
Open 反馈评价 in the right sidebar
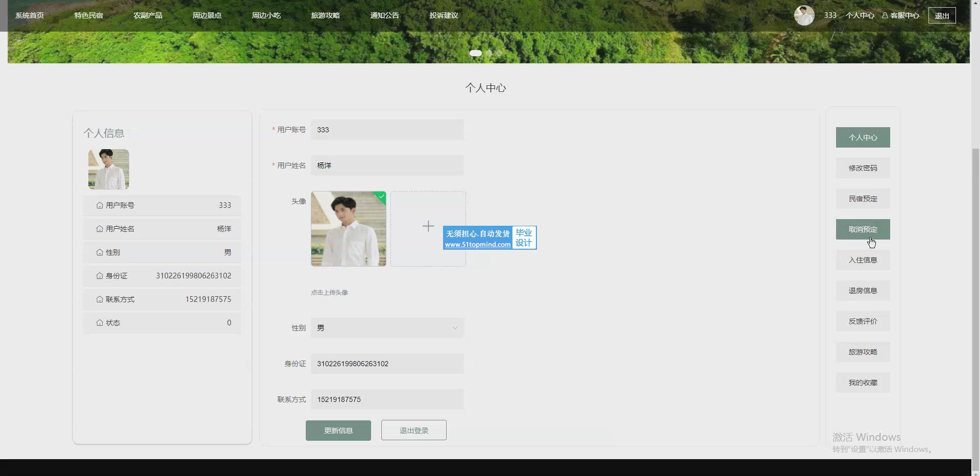coord(863,321)
